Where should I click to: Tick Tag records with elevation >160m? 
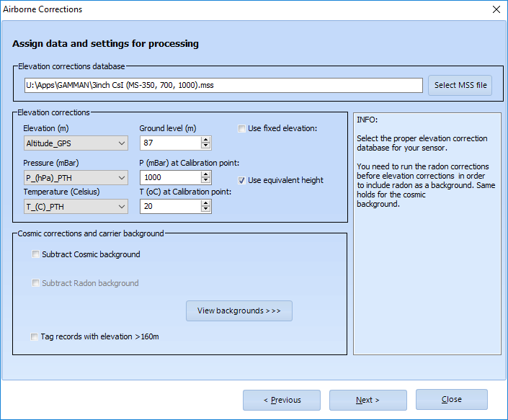tap(35, 336)
